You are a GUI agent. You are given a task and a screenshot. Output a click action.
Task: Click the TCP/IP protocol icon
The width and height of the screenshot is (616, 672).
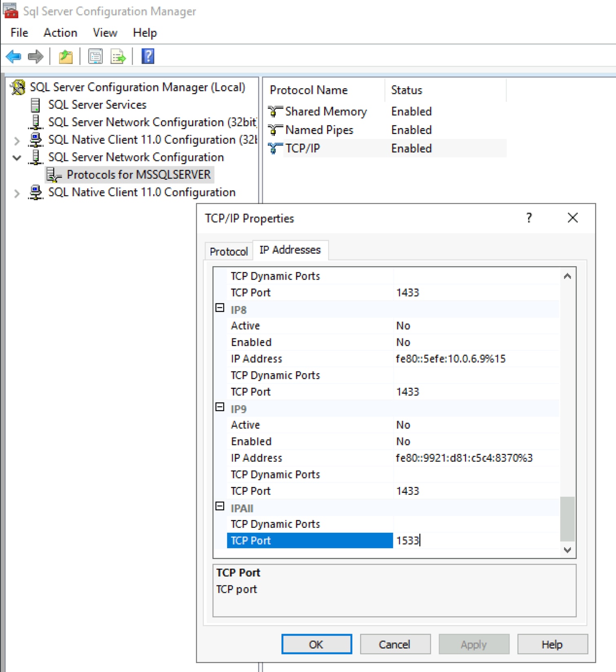click(x=275, y=149)
